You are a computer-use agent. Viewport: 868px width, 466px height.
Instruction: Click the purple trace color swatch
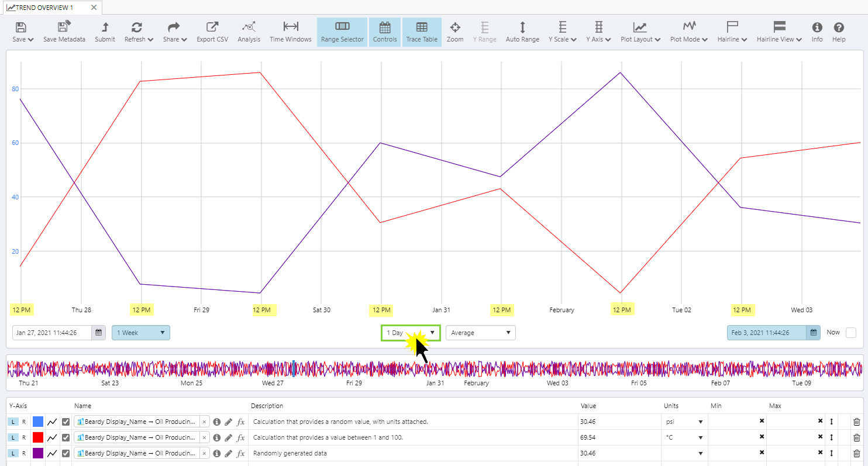click(x=38, y=453)
